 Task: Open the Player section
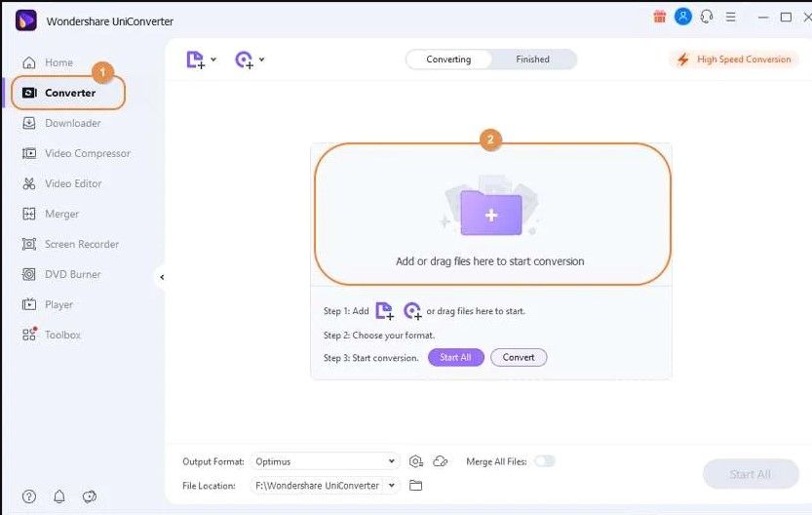coord(48,304)
